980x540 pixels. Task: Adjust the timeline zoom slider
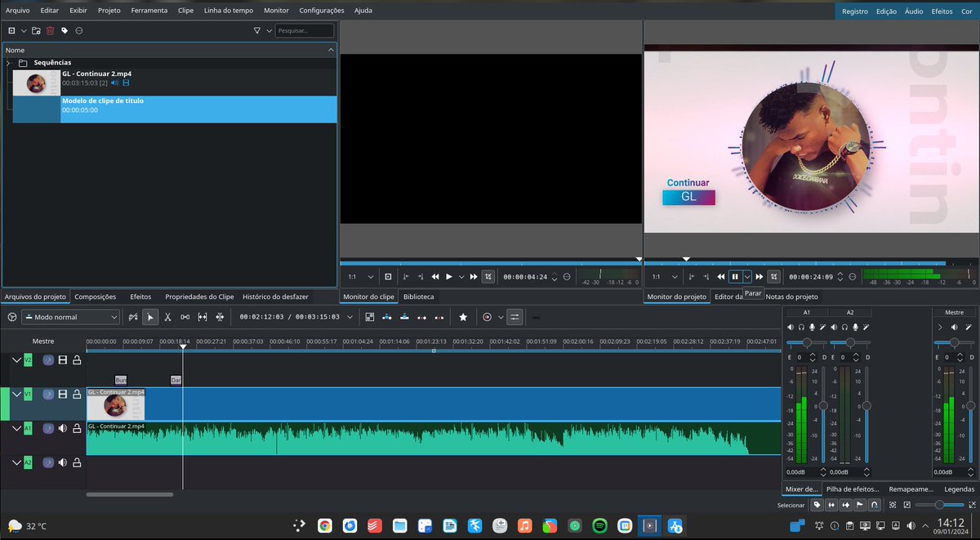point(939,505)
